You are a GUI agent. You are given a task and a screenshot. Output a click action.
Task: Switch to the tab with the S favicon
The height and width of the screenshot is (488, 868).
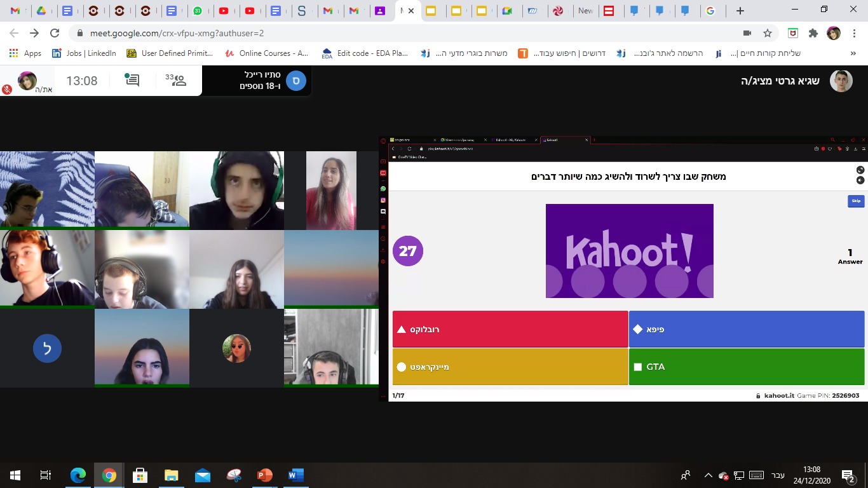coord(302,11)
